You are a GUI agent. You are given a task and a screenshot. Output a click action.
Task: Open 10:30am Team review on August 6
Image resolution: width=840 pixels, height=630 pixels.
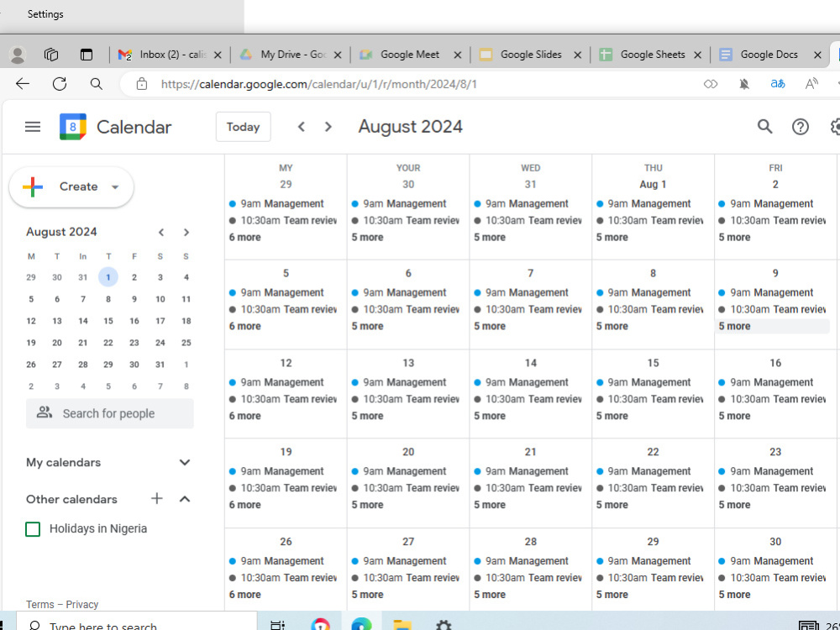[x=405, y=310]
